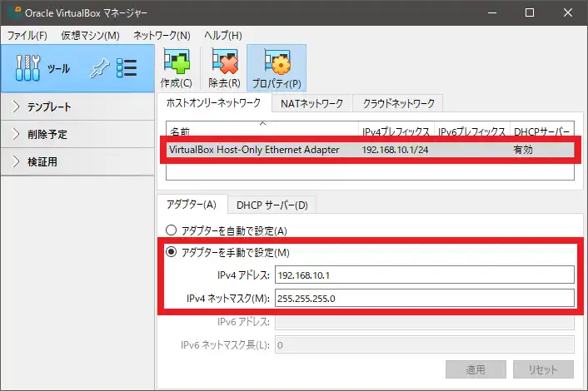This screenshot has height=391, width=588.
Task: Select VirtualBox Host-Only Ethernet Adapter row
Action: pyautogui.click(x=370, y=150)
